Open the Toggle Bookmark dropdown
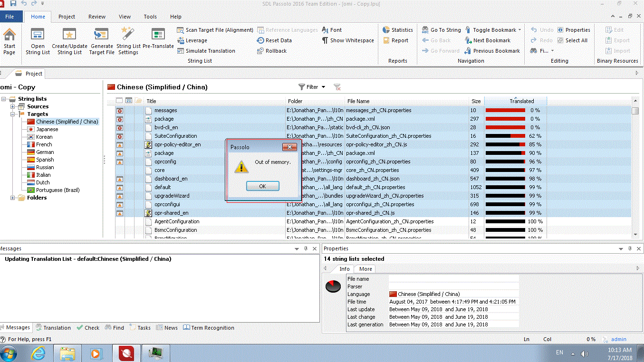Viewport: 644px width, 362px height. tap(519, 30)
